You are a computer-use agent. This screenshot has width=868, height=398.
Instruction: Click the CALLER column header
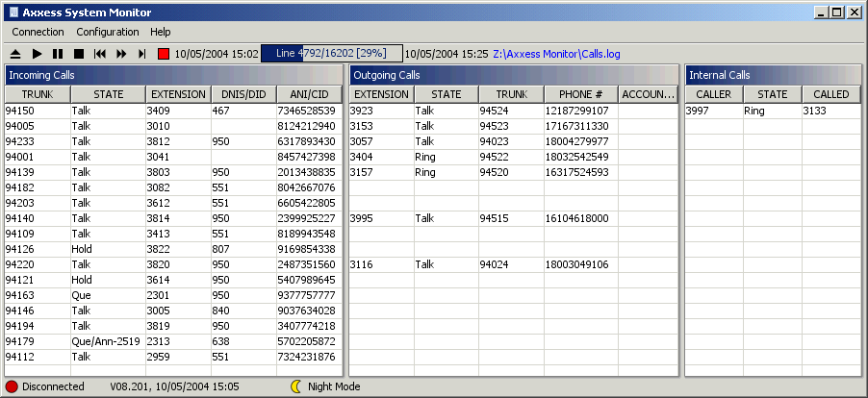click(713, 94)
